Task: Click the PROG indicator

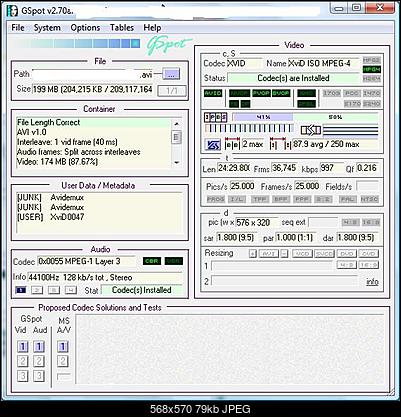Action: (216, 199)
